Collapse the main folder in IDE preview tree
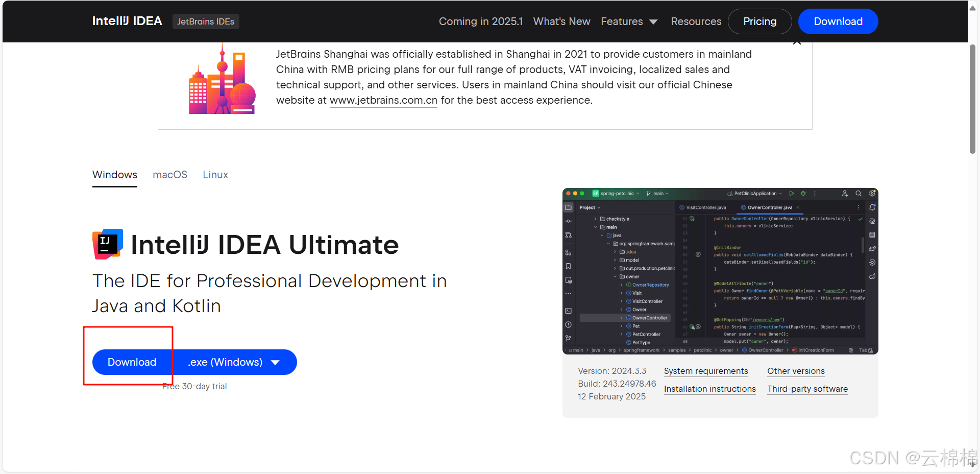The width and height of the screenshot is (980, 474). point(595,227)
